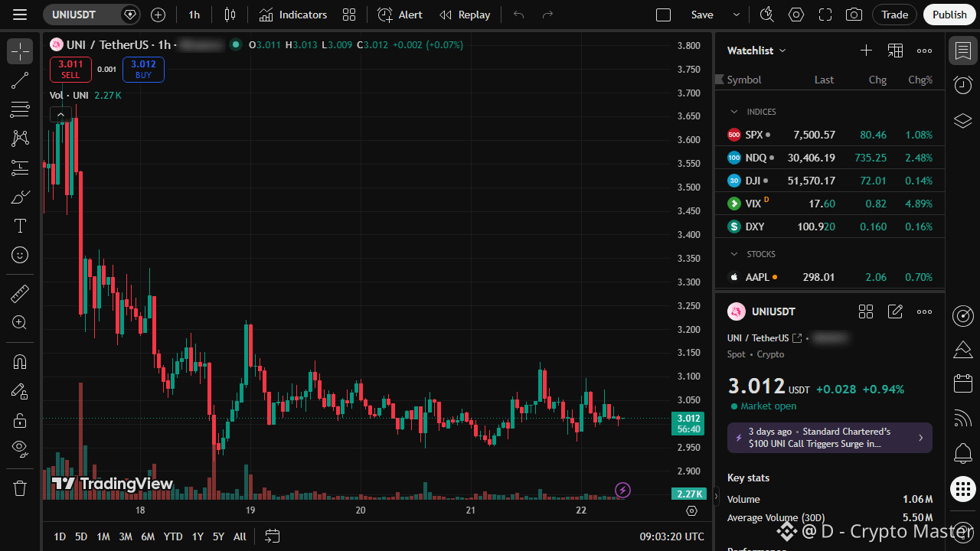Select the AAPL watchlist row
The width and height of the screenshot is (980, 551).
click(x=830, y=277)
